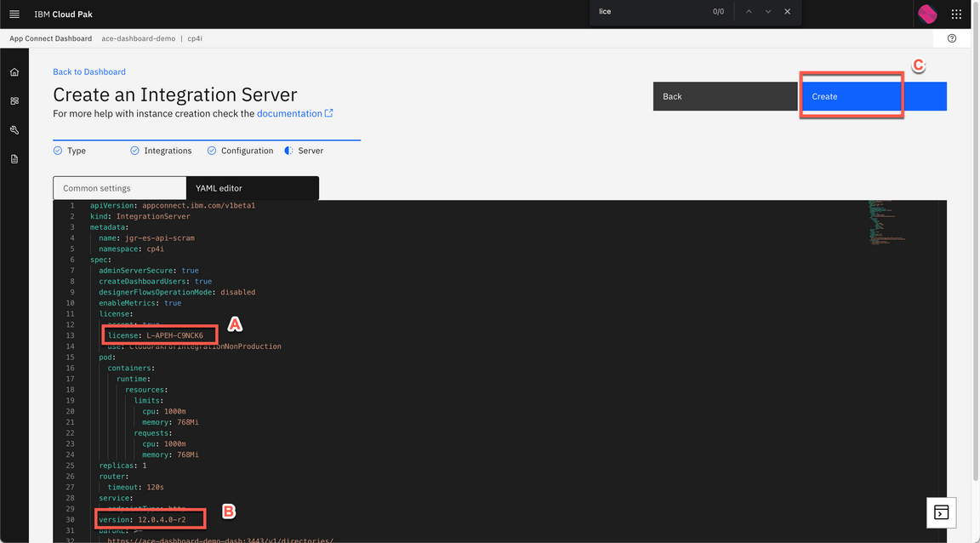Image resolution: width=980 pixels, height=543 pixels.
Task: Click the Create button
Action: (873, 96)
